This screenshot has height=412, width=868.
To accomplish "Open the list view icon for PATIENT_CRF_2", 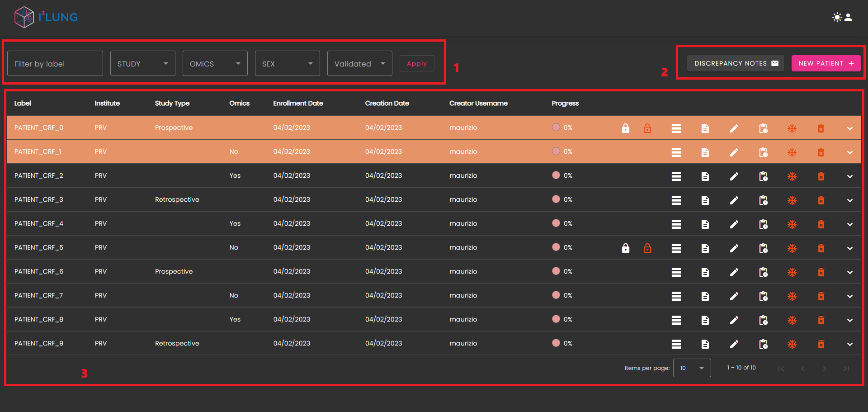I will click(x=676, y=176).
